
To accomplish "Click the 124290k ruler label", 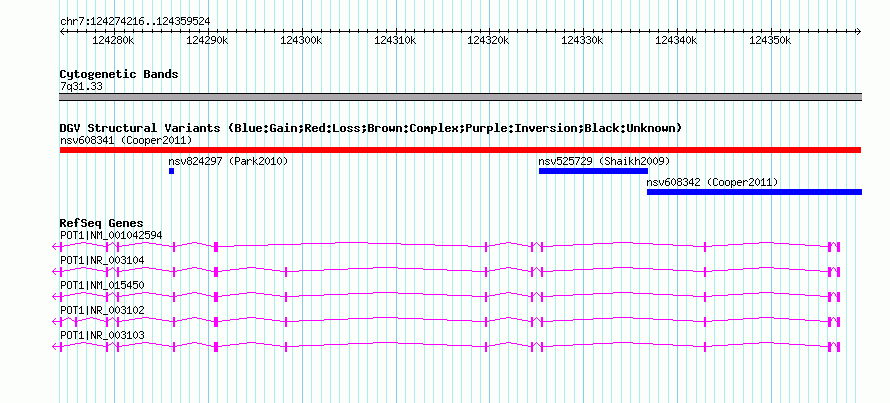I will click(x=207, y=40).
